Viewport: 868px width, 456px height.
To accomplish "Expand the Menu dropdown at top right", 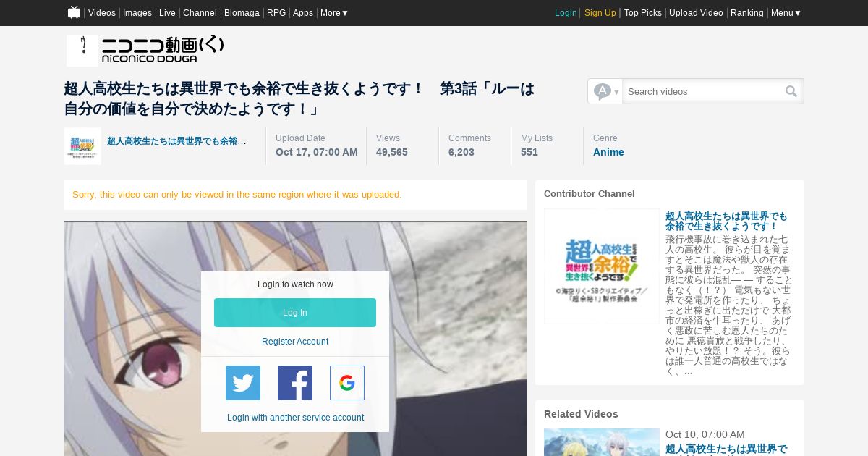I will [786, 13].
